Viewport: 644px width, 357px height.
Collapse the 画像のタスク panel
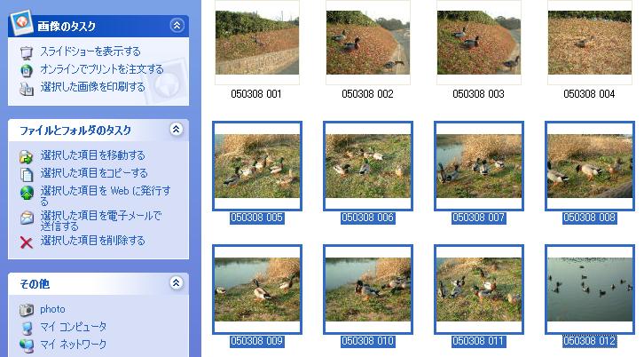(x=177, y=26)
